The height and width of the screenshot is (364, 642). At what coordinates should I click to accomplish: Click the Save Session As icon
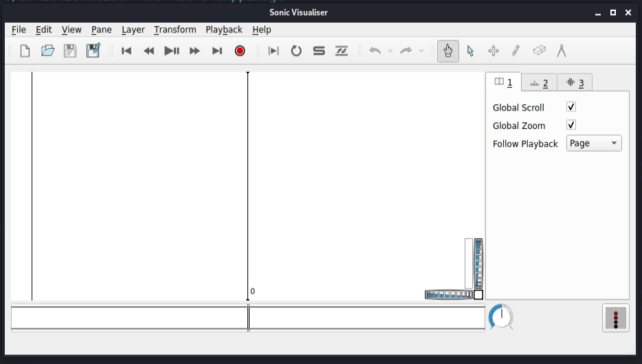[93, 51]
